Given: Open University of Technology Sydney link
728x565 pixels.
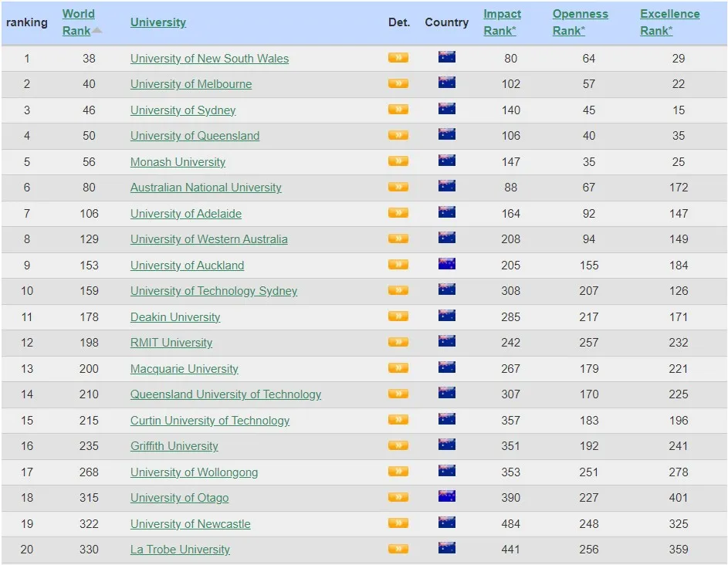Looking at the screenshot, I should click(x=214, y=291).
